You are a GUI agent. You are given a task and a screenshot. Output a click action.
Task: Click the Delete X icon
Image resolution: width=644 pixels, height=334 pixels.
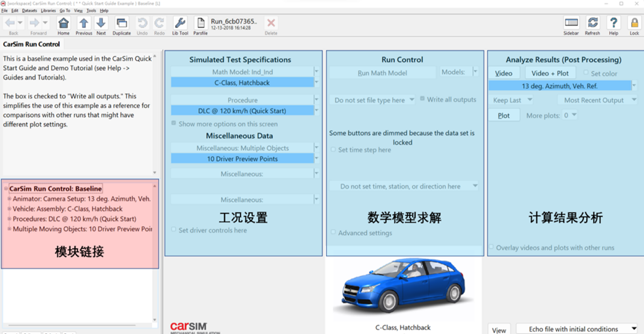tap(271, 23)
